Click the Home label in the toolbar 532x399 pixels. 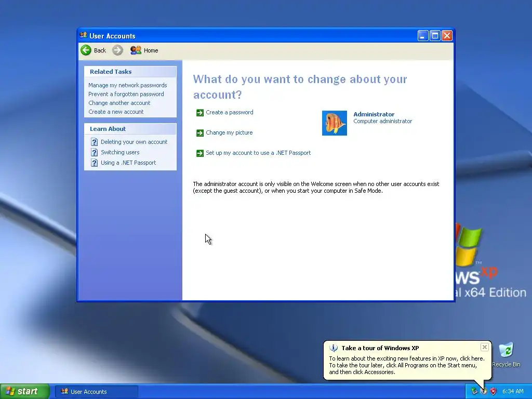(x=151, y=50)
